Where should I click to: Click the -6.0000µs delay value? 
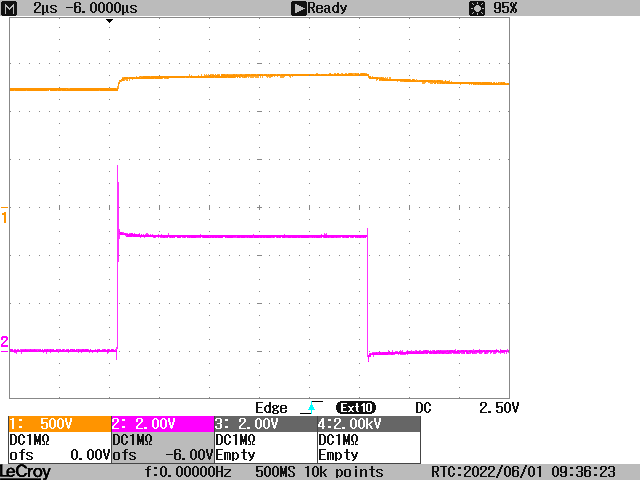pyautogui.click(x=102, y=8)
